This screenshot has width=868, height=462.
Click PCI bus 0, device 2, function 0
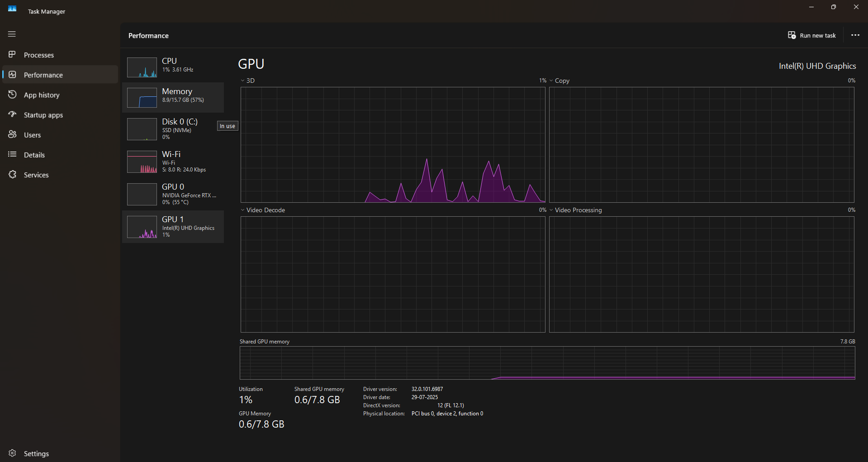click(447, 414)
